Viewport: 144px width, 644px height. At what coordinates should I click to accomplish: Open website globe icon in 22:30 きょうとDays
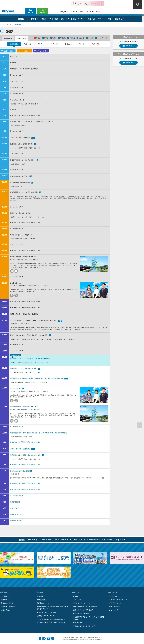[12, 401]
